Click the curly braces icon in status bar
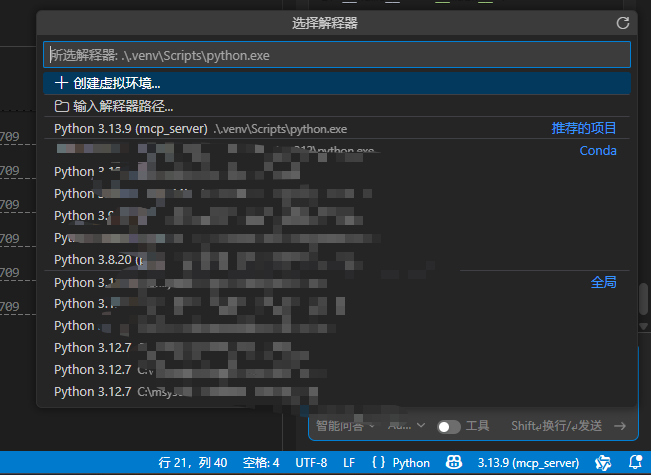The width and height of the screenshot is (651, 475). tap(378, 463)
